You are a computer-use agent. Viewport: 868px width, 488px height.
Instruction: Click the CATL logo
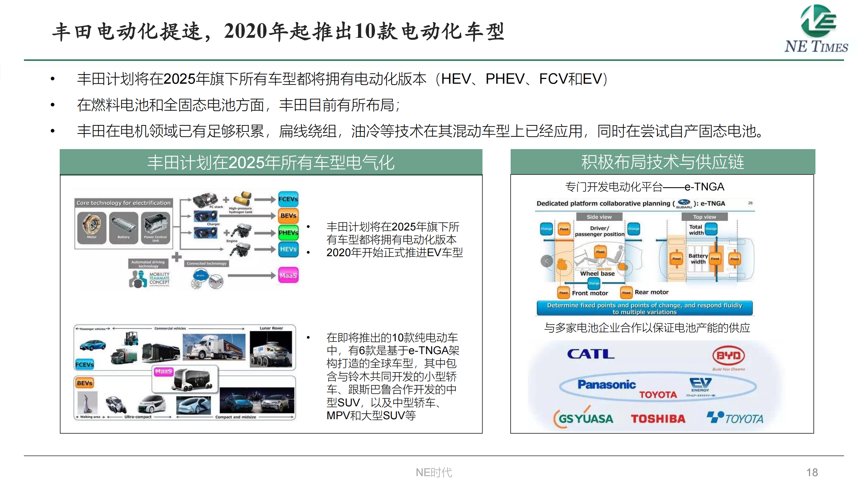[591, 354]
